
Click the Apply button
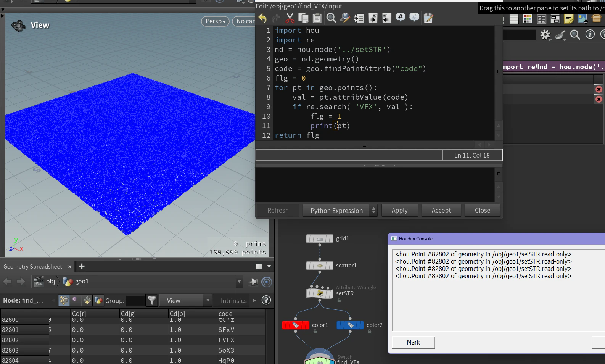(x=399, y=211)
